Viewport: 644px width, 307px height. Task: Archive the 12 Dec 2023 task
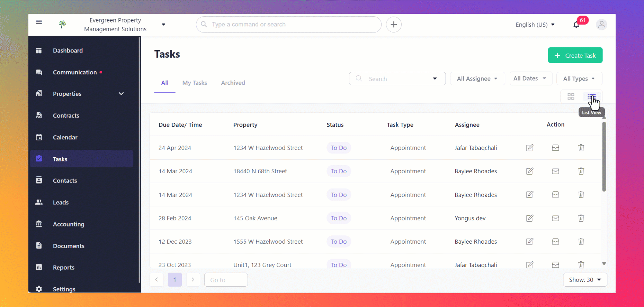pyautogui.click(x=555, y=242)
